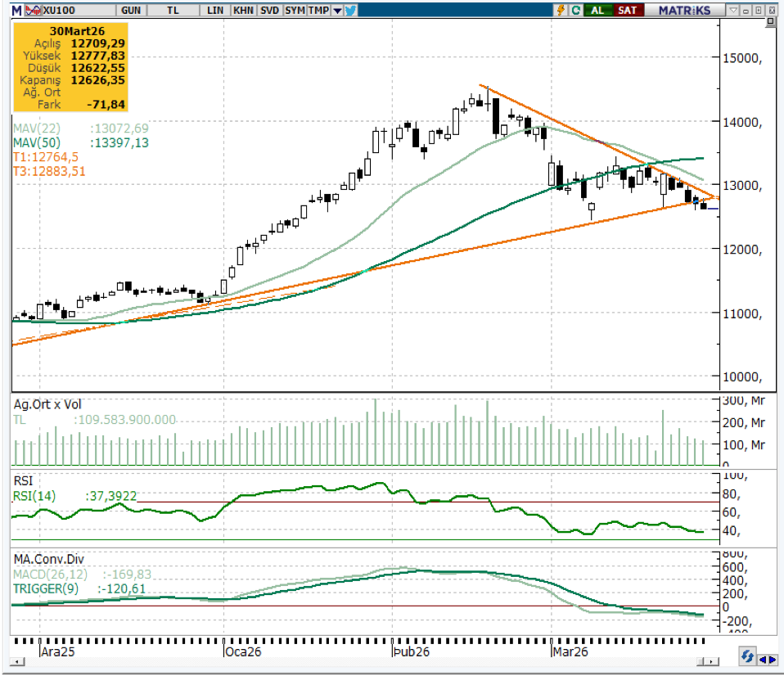Toggle the SVD chart option
The width and height of the screenshot is (784, 676).
coord(269,10)
